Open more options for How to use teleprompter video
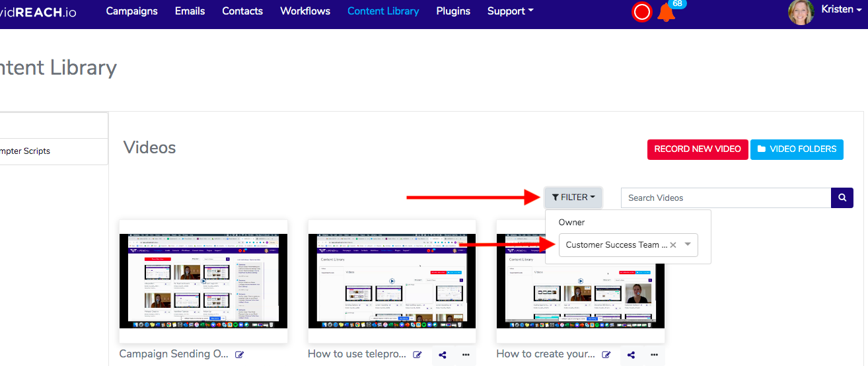This screenshot has height=366, width=868. 465,355
